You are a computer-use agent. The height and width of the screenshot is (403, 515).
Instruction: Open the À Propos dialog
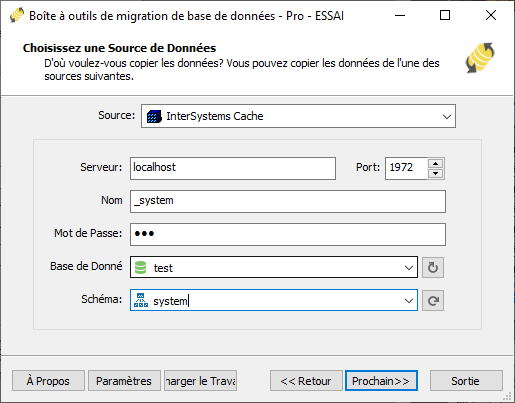coord(48,381)
